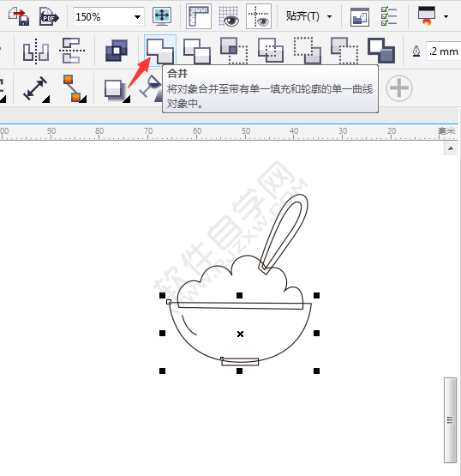The width and height of the screenshot is (461, 476).
Task: Select the parallel dimension tool
Action: click(36, 88)
